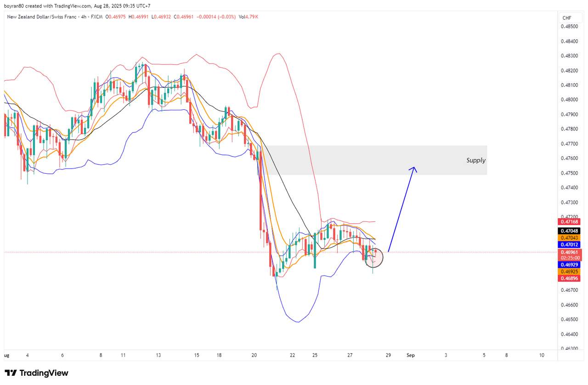
Task: Select the red 0.46896 price tag
Action: (570, 278)
